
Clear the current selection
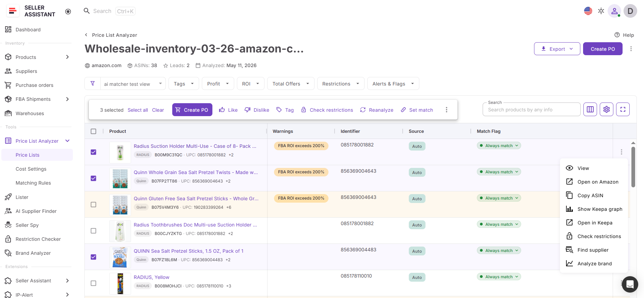point(158,110)
